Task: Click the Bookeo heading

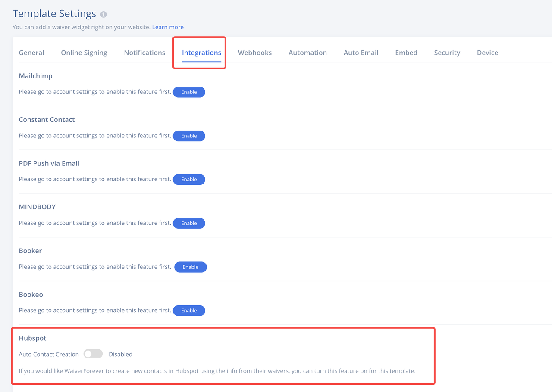Action: [31, 295]
